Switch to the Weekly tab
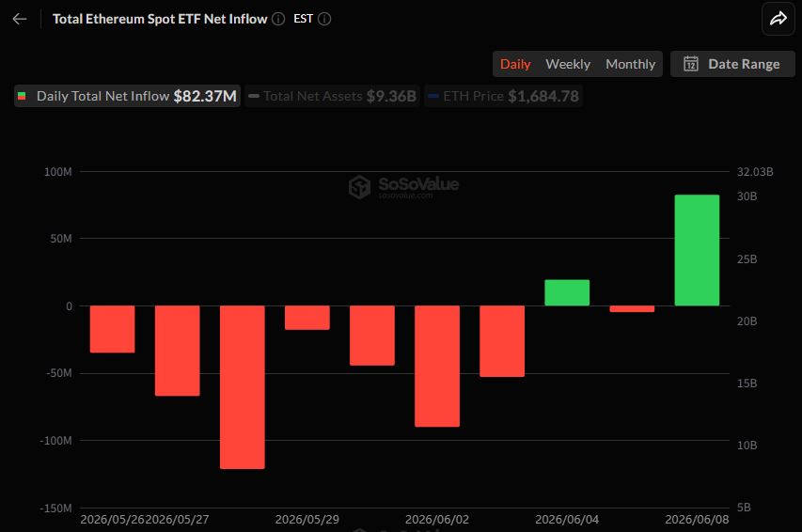 click(568, 64)
